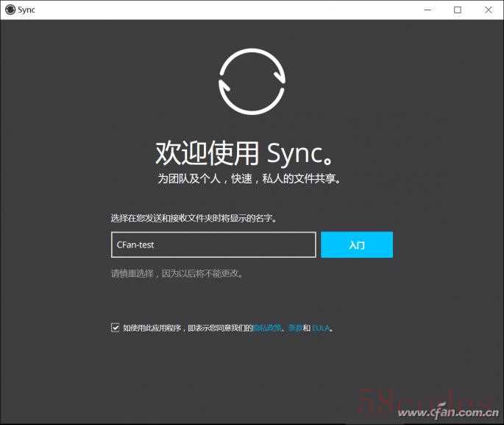
Task: Uncheck the agreement checkbox
Action: tap(115, 328)
